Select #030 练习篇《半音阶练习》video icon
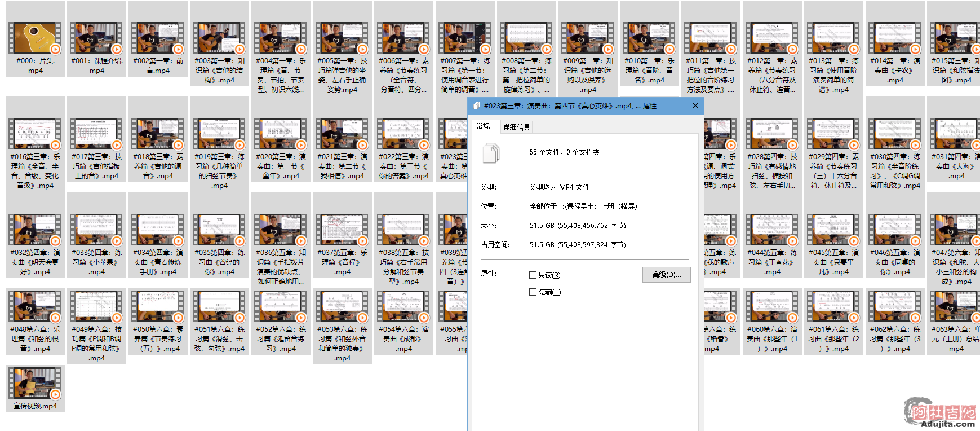Viewport: 980px width, 431px height. click(x=895, y=134)
